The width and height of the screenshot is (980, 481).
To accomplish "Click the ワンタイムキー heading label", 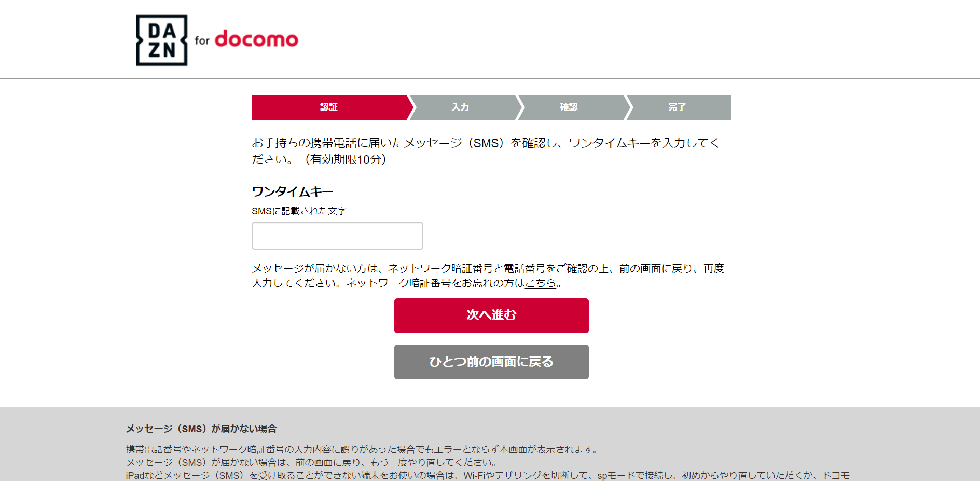I will pyautogui.click(x=293, y=192).
